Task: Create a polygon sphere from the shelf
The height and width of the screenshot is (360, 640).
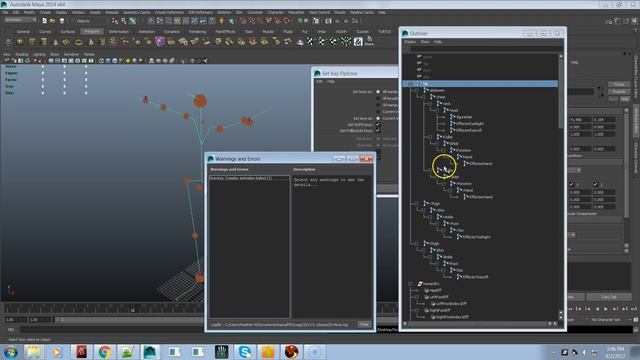Action: [x=20, y=42]
